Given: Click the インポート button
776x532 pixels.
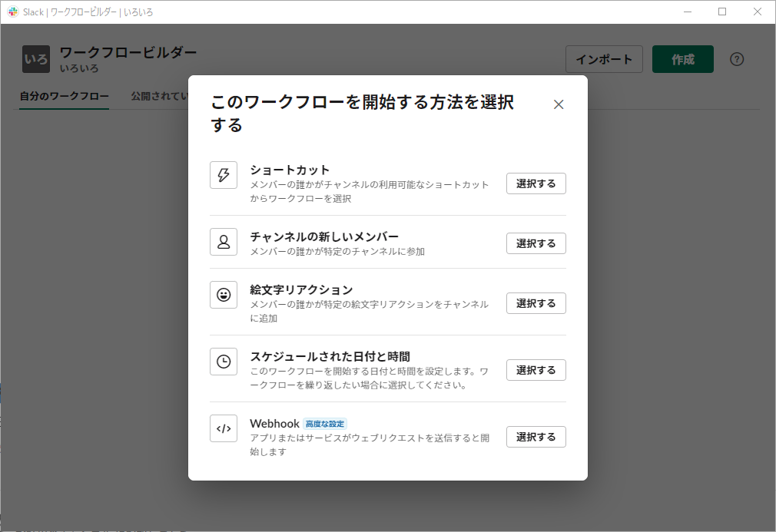Looking at the screenshot, I should (604, 59).
